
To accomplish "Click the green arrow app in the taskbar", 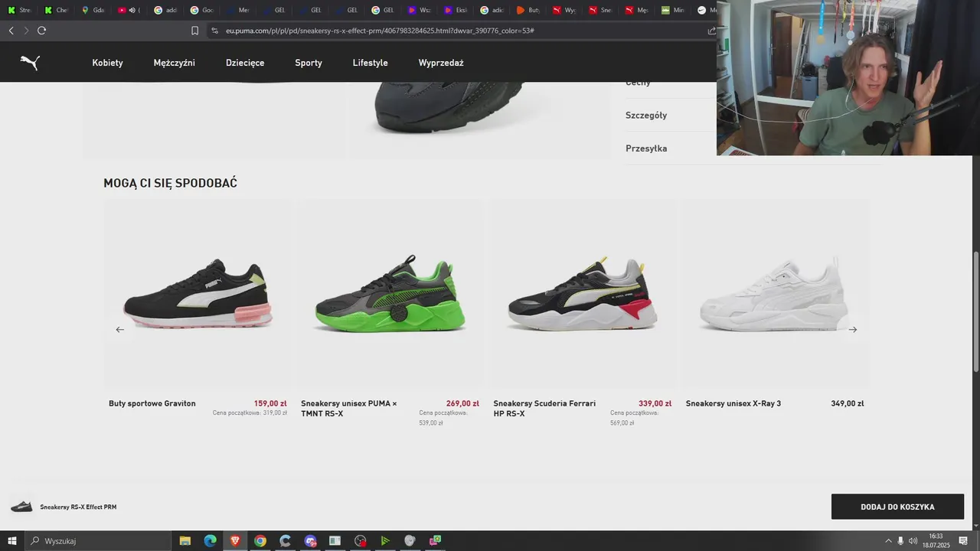I will pyautogui.click(x=385, y=541).
